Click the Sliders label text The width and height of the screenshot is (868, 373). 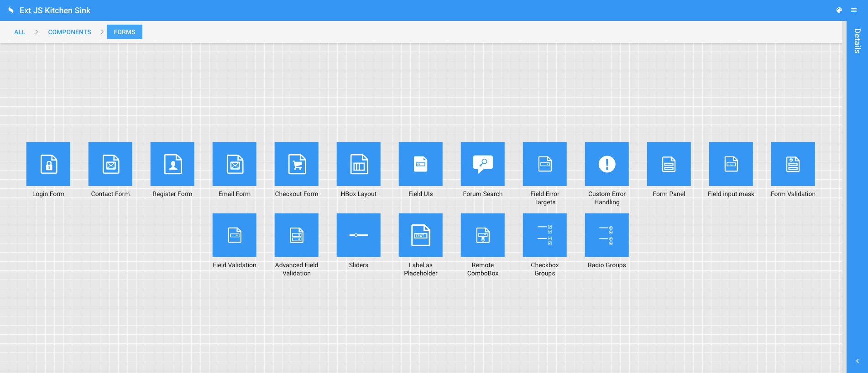click(359, 265)
